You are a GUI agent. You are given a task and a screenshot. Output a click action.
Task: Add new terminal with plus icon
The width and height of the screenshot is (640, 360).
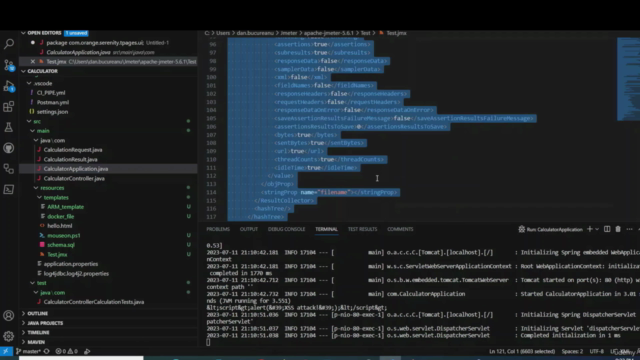pos(589,229)
